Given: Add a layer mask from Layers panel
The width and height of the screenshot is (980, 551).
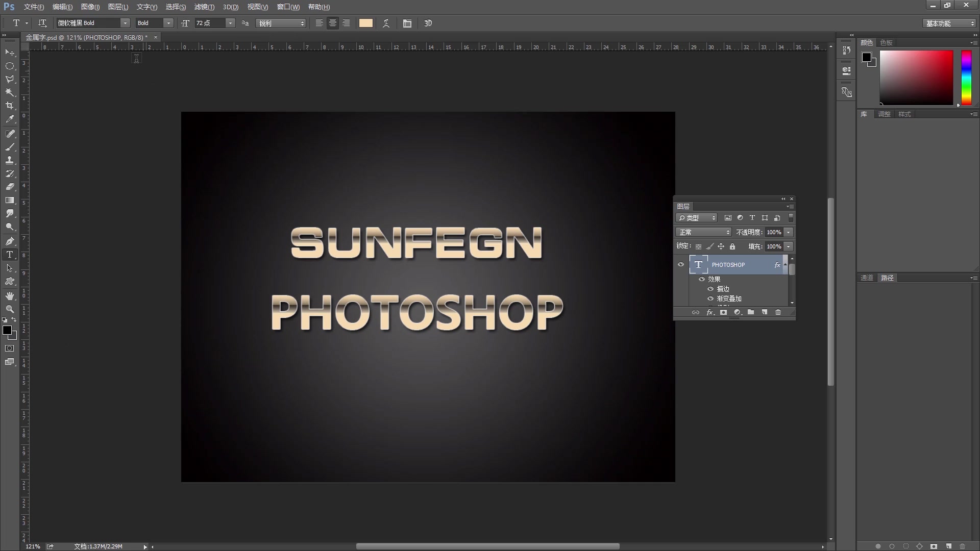Looking at the screenshot, I should [x=723, y=312].
